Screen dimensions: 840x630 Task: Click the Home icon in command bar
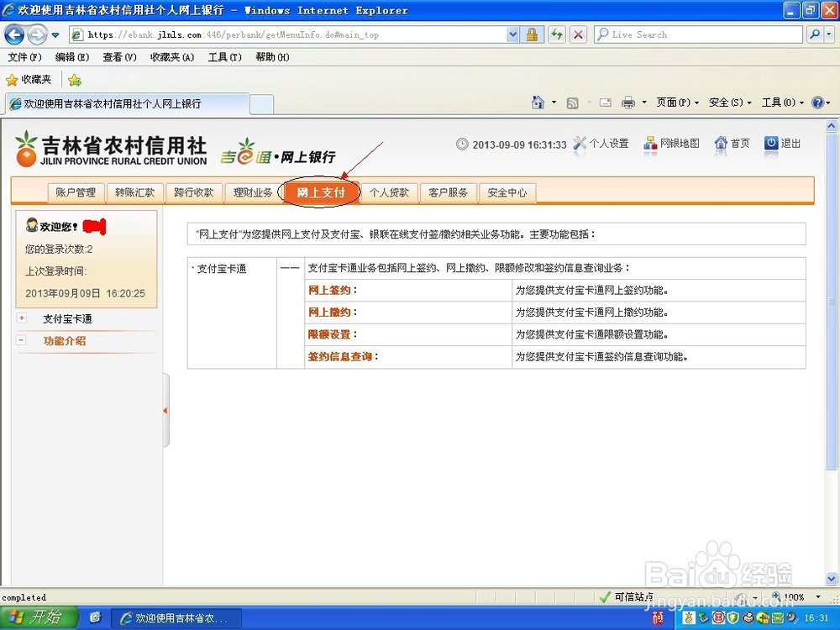tap(538, 102)
